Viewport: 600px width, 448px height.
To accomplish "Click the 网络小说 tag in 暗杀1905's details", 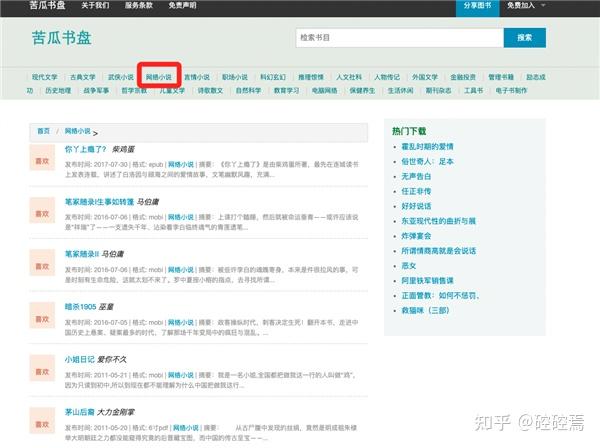I will (x=181, y=323).
